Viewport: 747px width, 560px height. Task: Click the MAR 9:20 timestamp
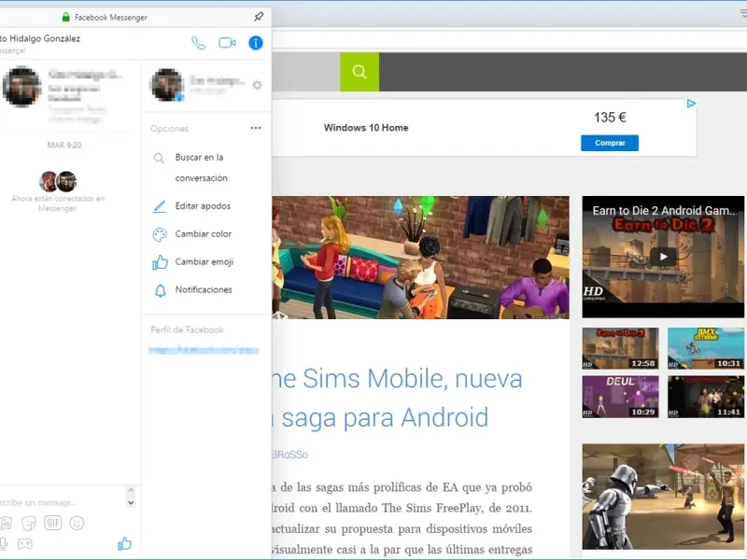point(64,145)
